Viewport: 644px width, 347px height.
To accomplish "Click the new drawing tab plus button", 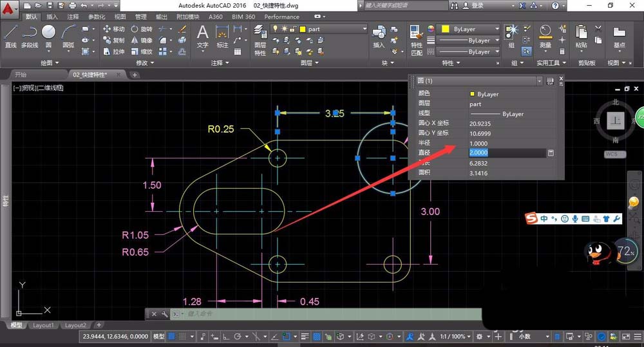I will (135, 75).
